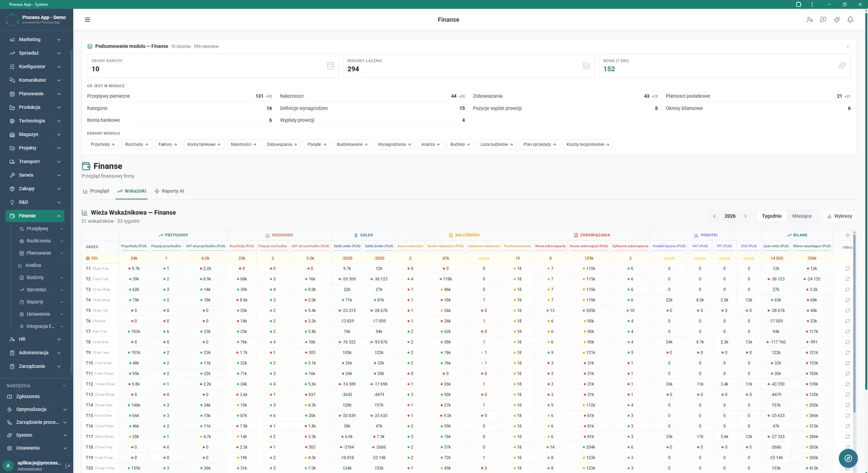The image size is (868, 473).
Task: Go to next year after 2026
Action: point(745,216)
